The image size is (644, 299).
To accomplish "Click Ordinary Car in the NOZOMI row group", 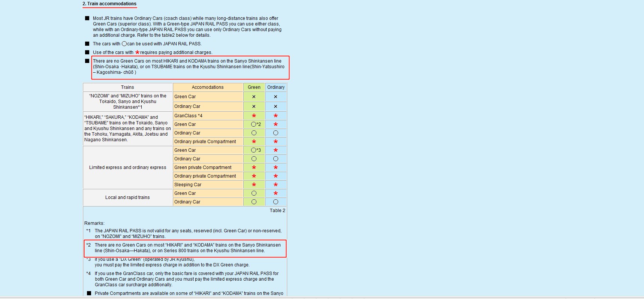I will coord(208,106).
